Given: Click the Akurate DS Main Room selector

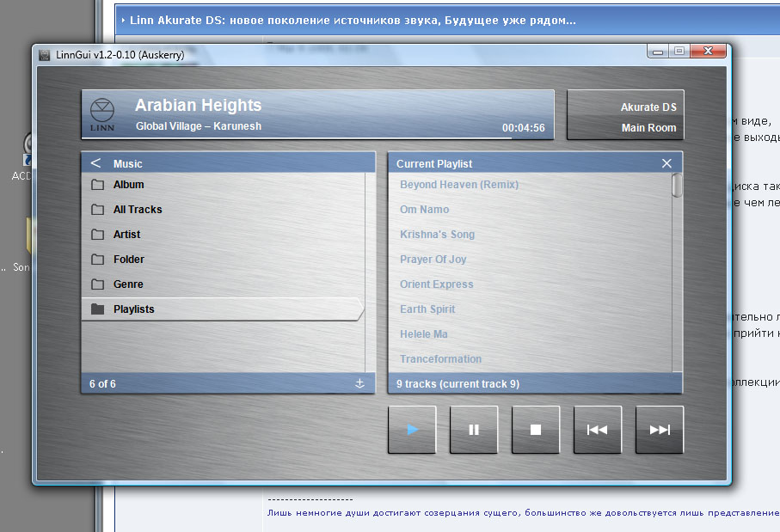Looking at the screenshot, I should tap(625, 115).
